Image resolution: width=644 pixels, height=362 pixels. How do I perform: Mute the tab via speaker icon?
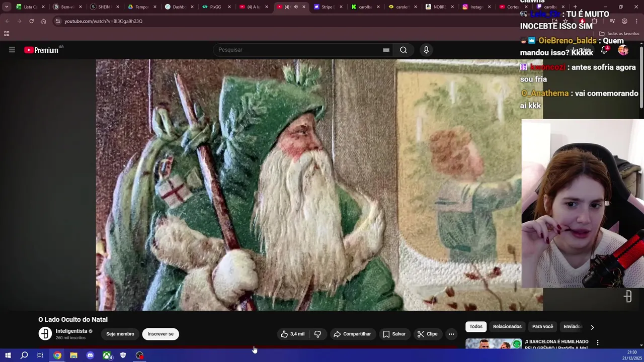point(296,7)
